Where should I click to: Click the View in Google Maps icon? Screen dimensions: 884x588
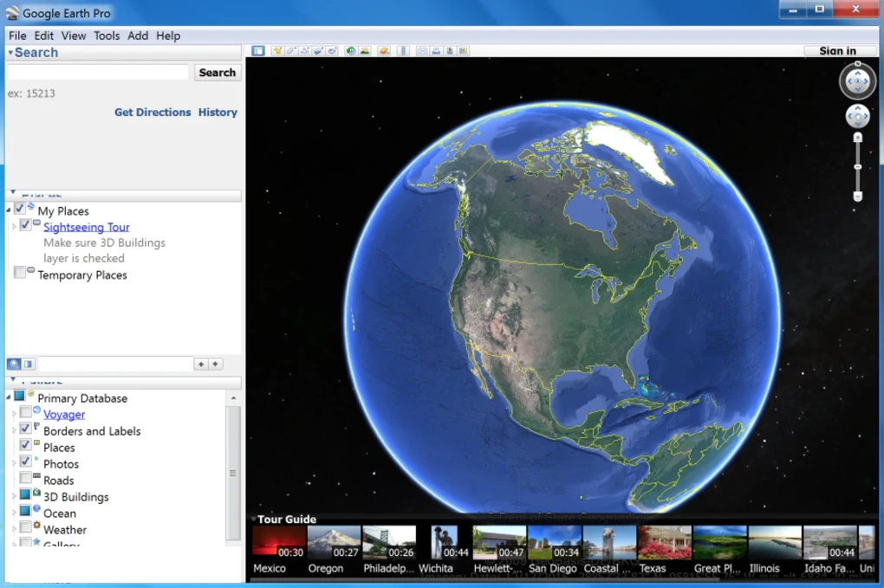464,51
